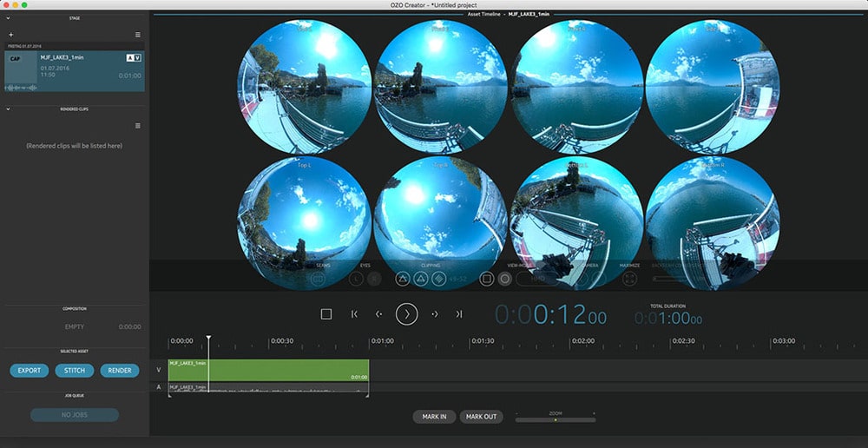Click the stop square icon

pyautogui.click(x=326, y=314)
